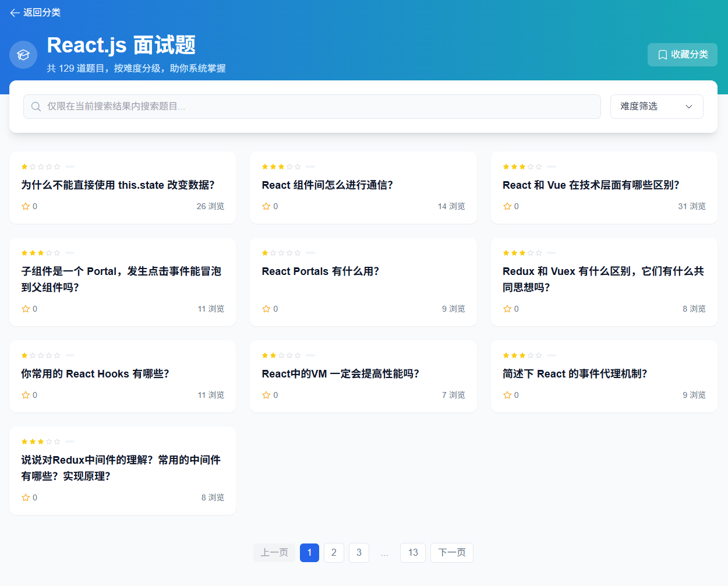Favorite star on 'Redux中间件的理解' card
The image size is (728, 586).
point(26,497)
